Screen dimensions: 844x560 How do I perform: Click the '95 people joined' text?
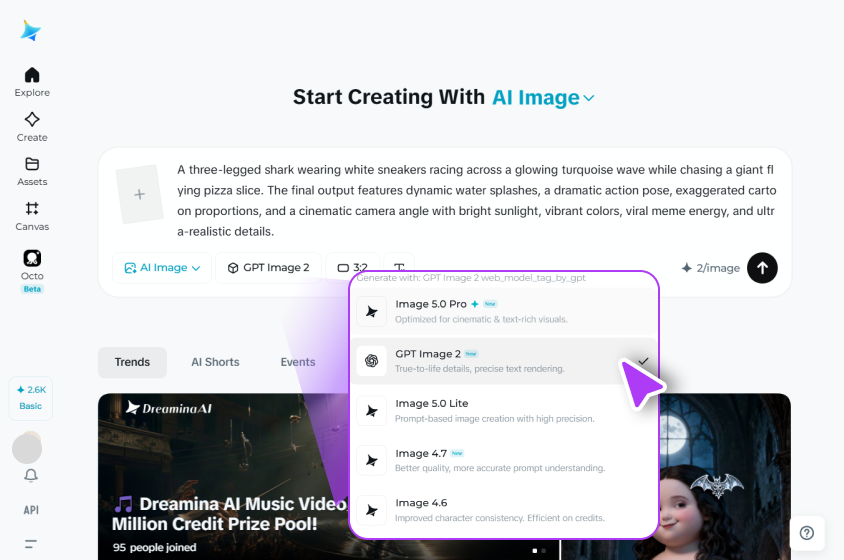tap(154, 548)
